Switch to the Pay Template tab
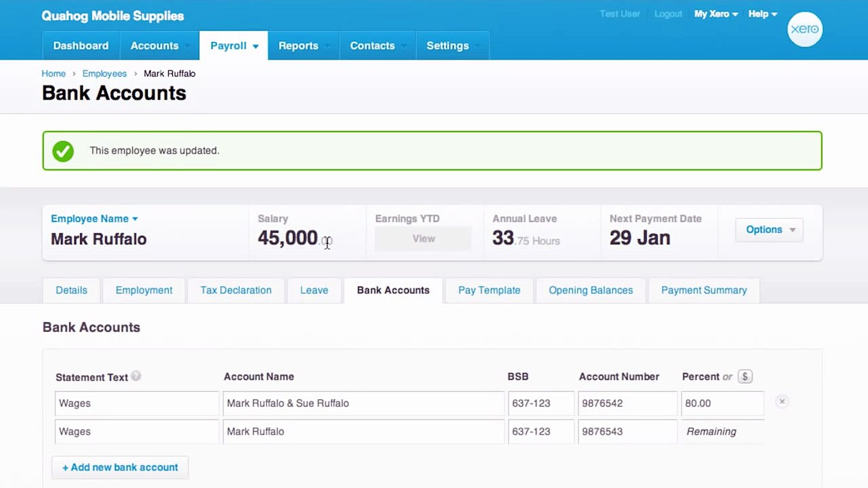The image size is (868, 488). tap(489, 290)
